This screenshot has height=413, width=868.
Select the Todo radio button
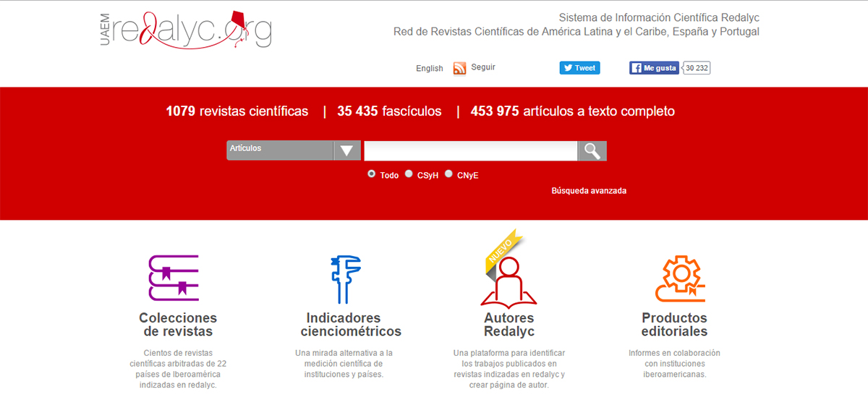372,174
